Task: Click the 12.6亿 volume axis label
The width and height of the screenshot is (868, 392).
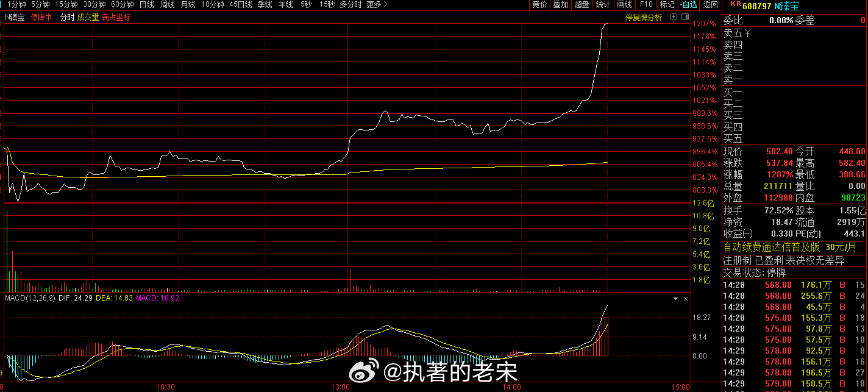Action: (x=702, y=203)
